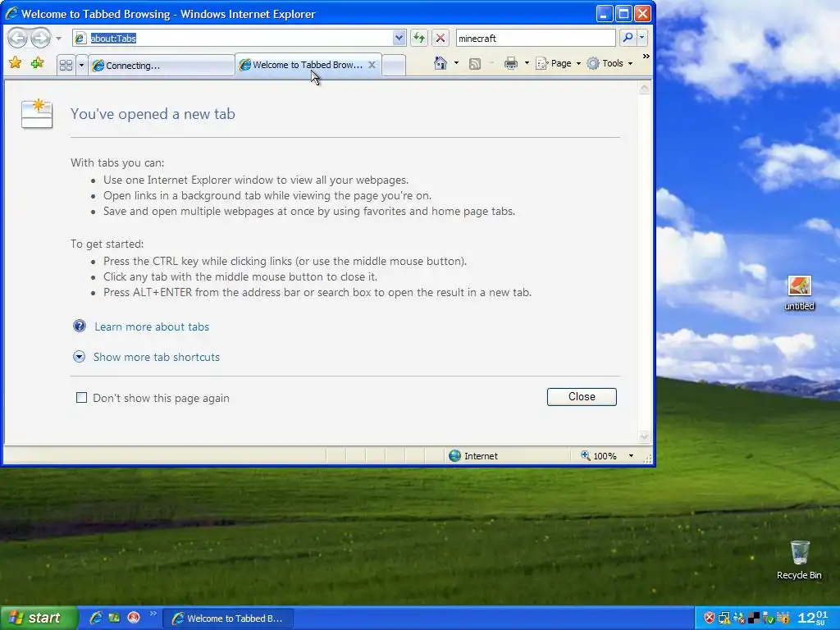Open Favorites Center star icon
840x630 pixels.
16,63
